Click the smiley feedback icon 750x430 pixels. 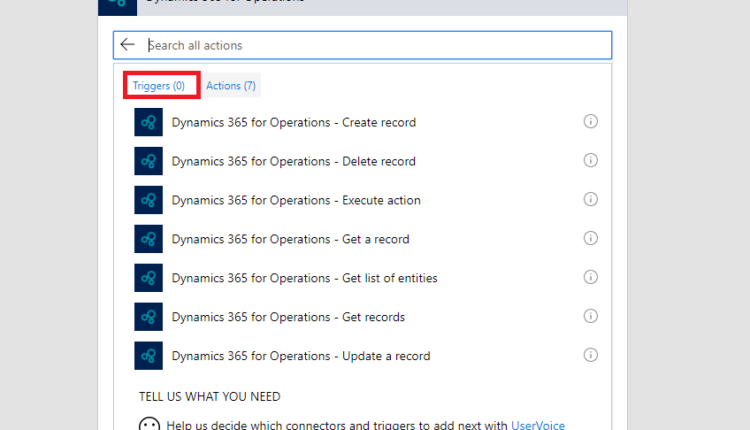click(x=149, y=424)
